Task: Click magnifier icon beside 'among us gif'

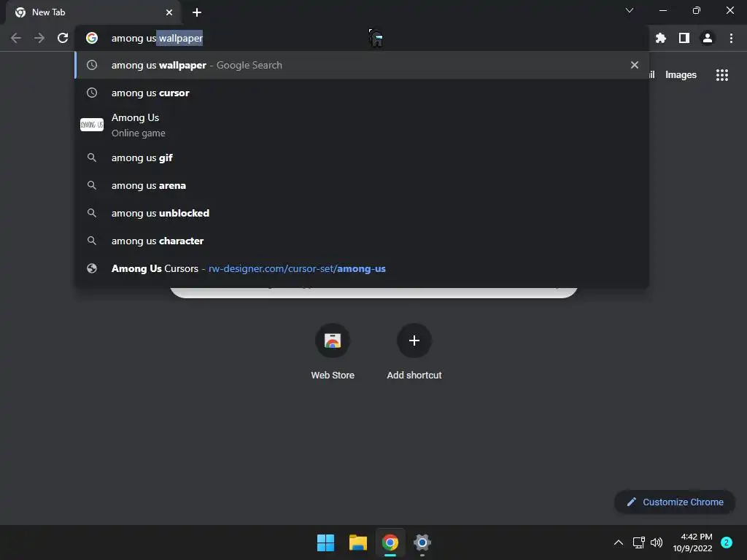Action: pos(92,157)
